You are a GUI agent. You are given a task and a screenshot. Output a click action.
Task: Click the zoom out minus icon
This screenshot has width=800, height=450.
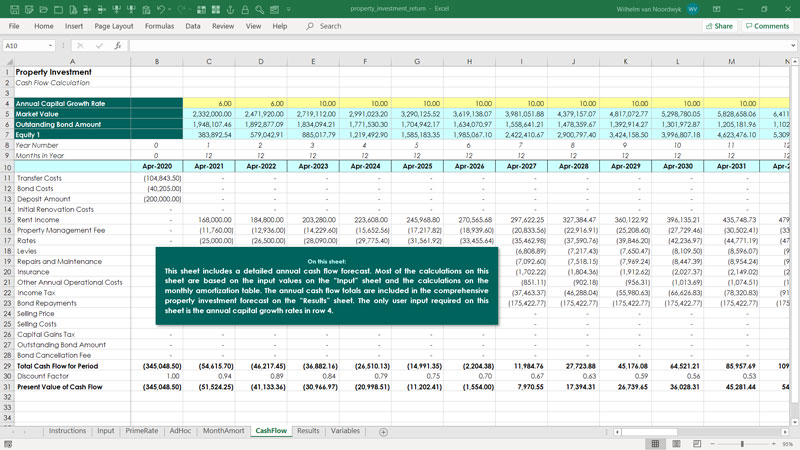point(713,444)
